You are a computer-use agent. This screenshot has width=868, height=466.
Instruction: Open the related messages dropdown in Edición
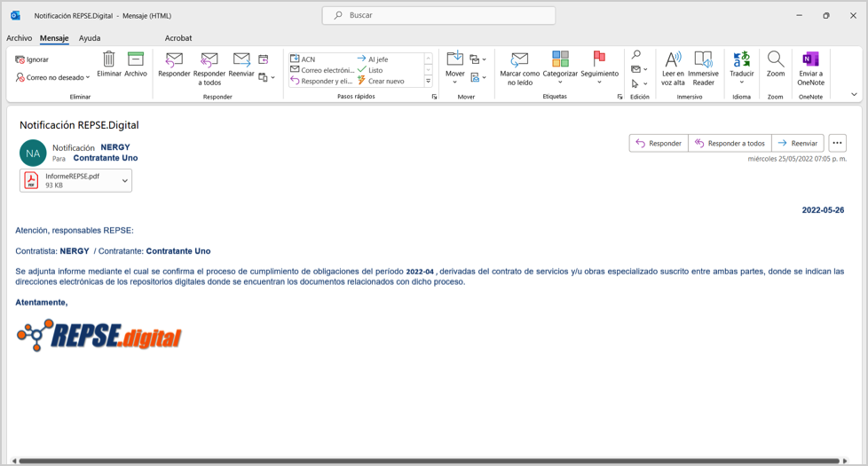coord(639,69)
